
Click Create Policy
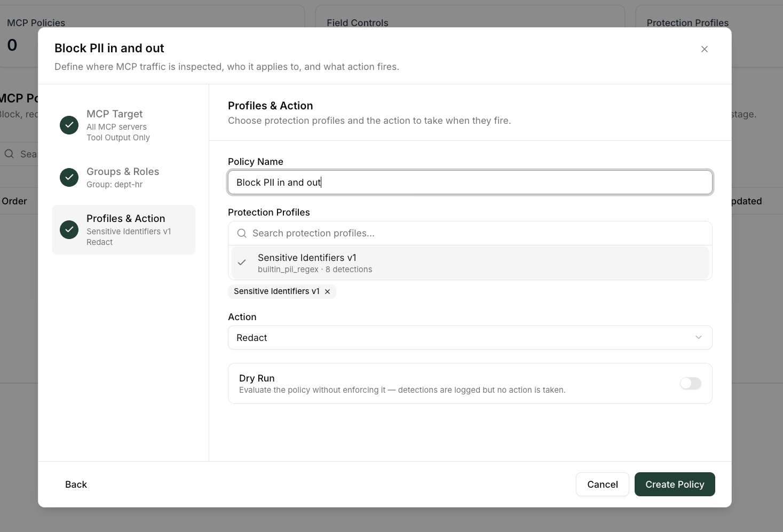675,485
